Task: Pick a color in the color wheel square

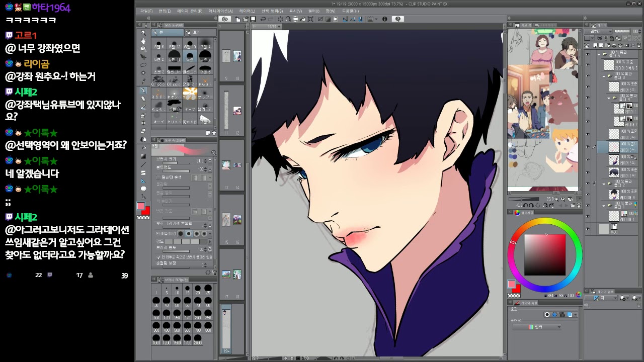Action: (x=545, y=254)
